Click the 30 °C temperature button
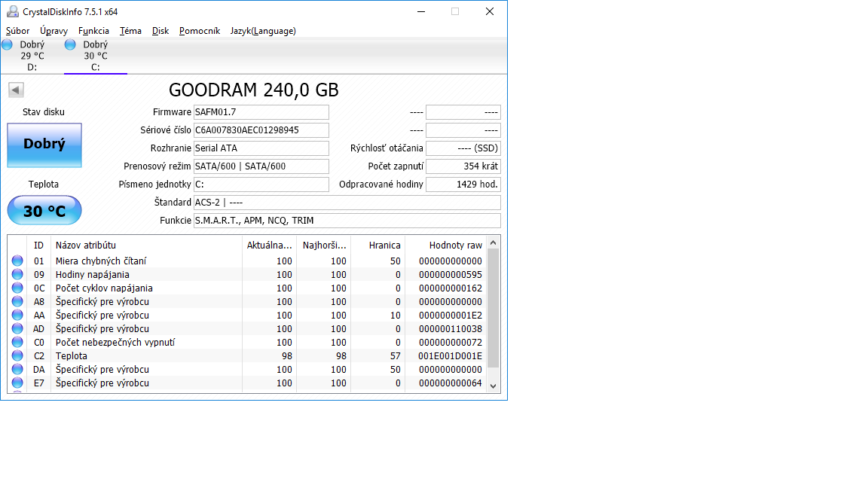The image size is (868, 488). (44, 210)
